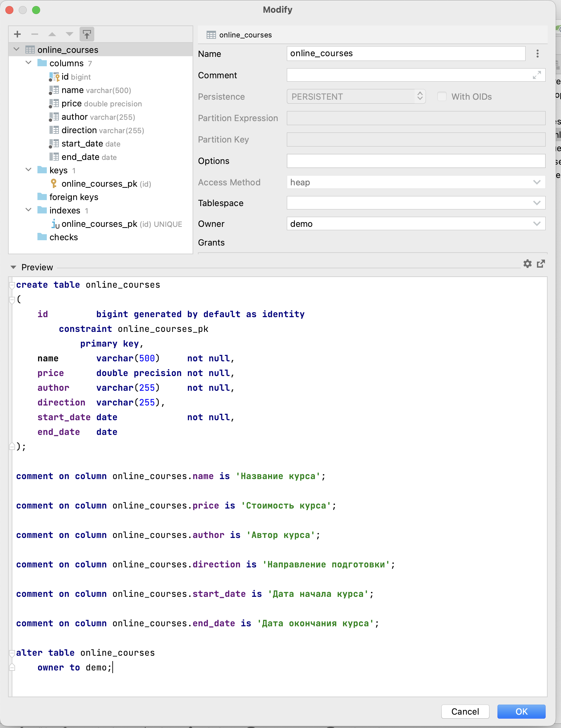Collapse the Preview section triangle
This screenshot has width=561, height=728.
coord(13,267)
